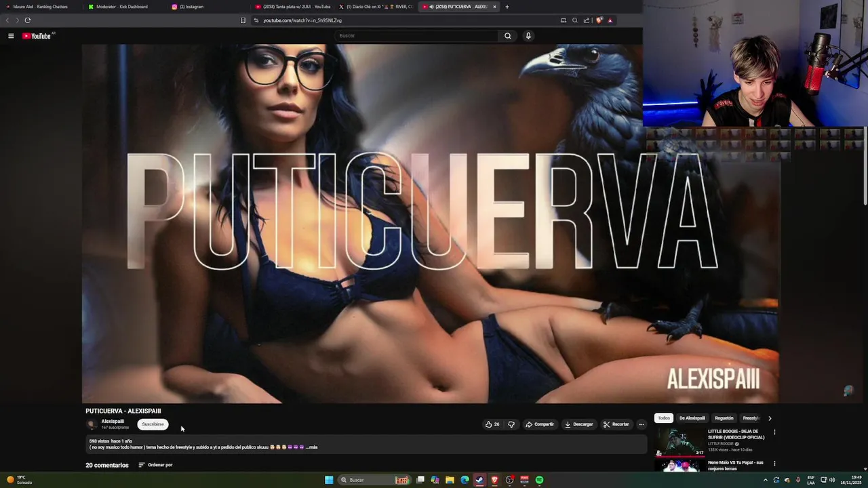The image size is (868, 488).
Task: Open the Brave Shields lion icon
Action: [599, 20]
